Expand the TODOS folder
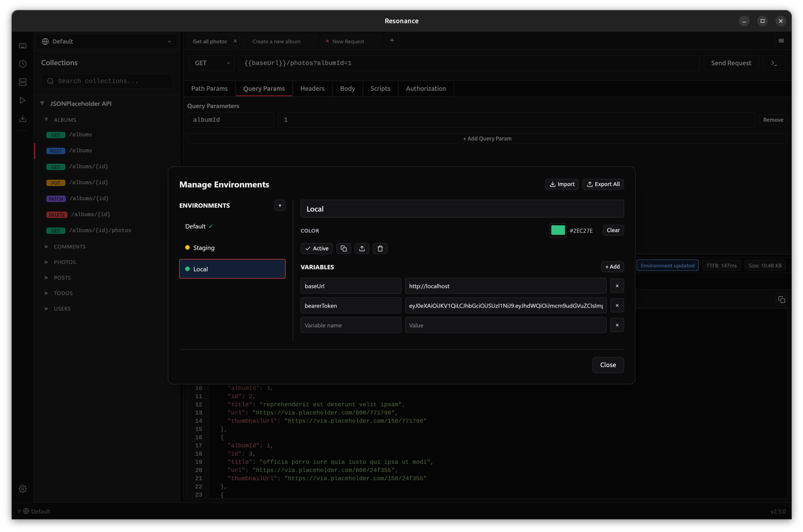803x532 pixels. [x=47, y=293]
